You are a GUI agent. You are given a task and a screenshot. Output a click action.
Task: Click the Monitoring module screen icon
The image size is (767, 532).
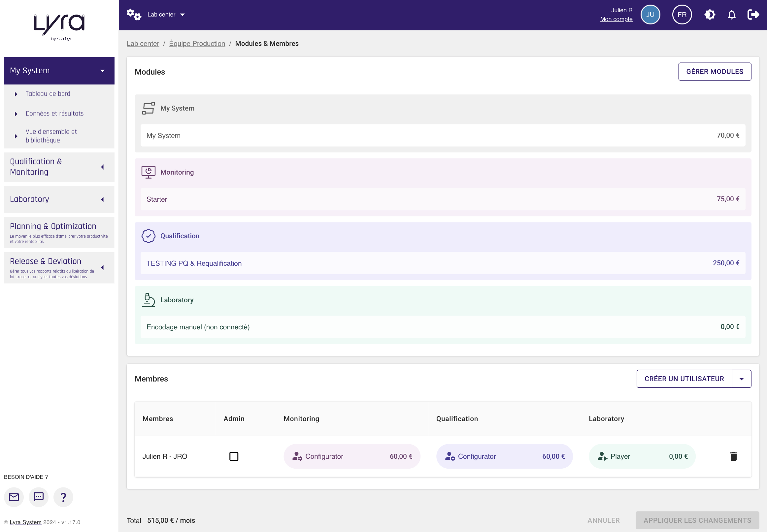148,172
